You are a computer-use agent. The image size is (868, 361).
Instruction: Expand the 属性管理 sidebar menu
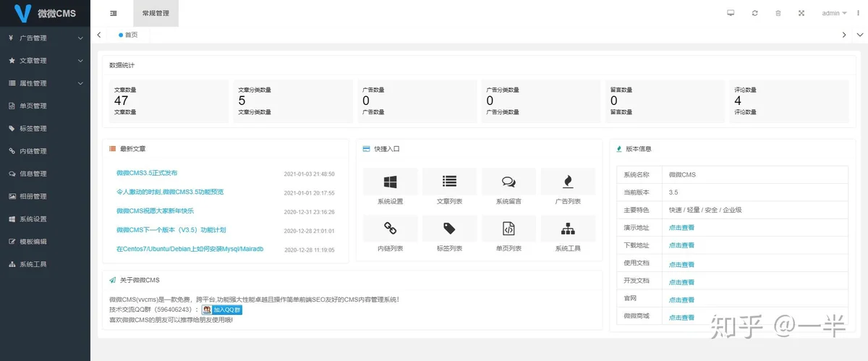[45, 83]
